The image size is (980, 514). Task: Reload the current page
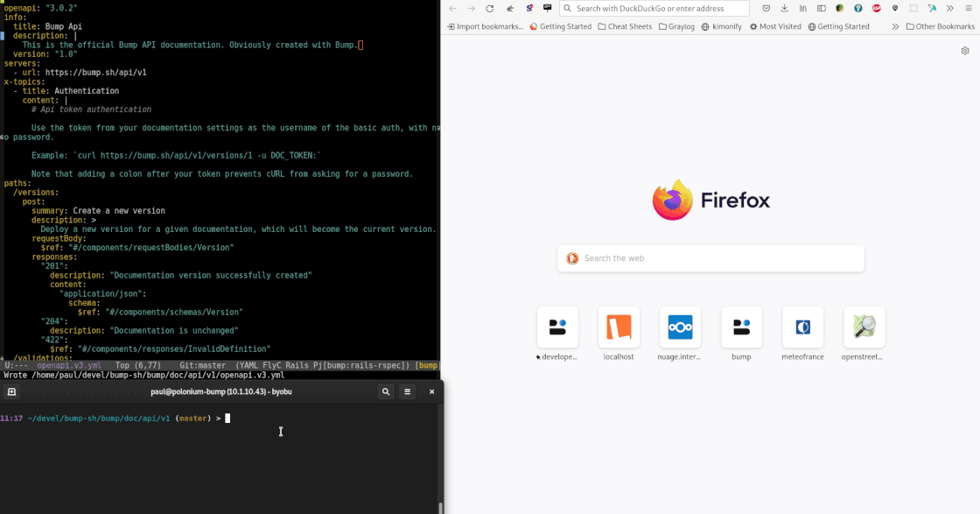coord(490,9)
